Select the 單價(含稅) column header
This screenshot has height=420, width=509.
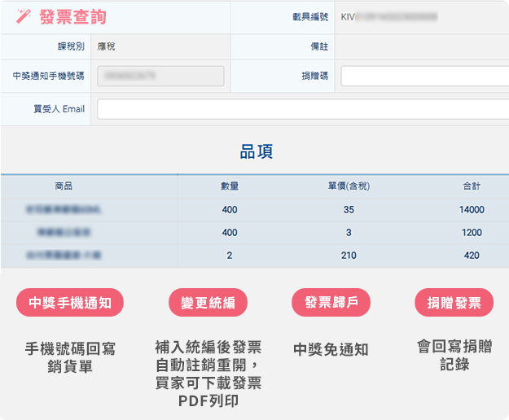(349, 186)
